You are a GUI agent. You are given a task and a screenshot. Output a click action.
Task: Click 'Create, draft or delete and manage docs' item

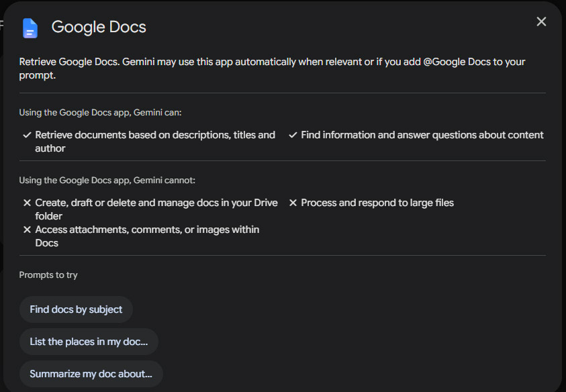click(156, 209)
